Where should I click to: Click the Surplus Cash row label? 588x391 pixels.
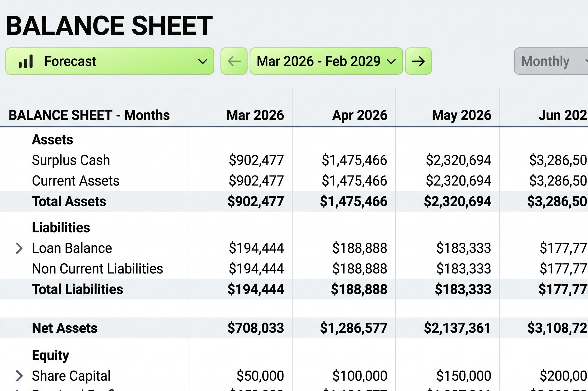tap(71, 160)
